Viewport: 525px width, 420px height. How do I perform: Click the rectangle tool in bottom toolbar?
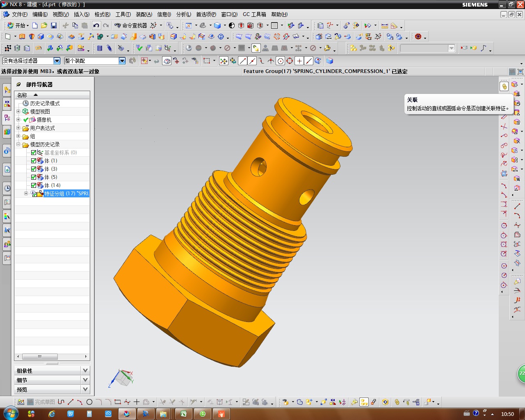[x=118, y=402]
